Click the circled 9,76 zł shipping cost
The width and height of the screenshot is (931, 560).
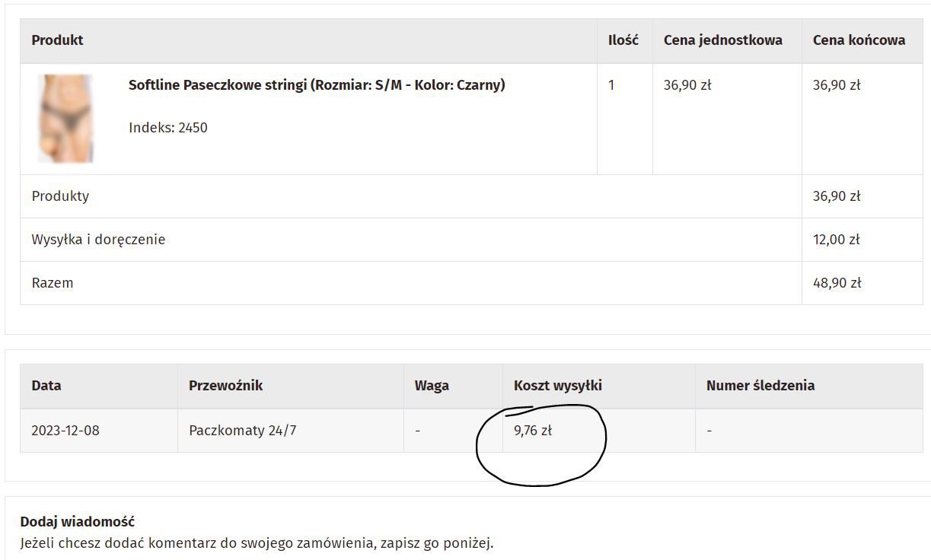(x=533, y=430)
